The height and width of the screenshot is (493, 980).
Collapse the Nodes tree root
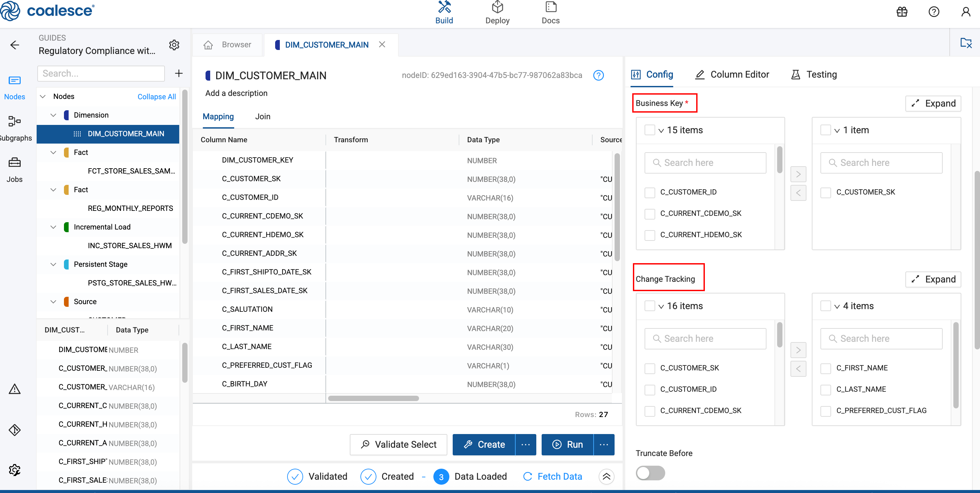pos(43,96)
